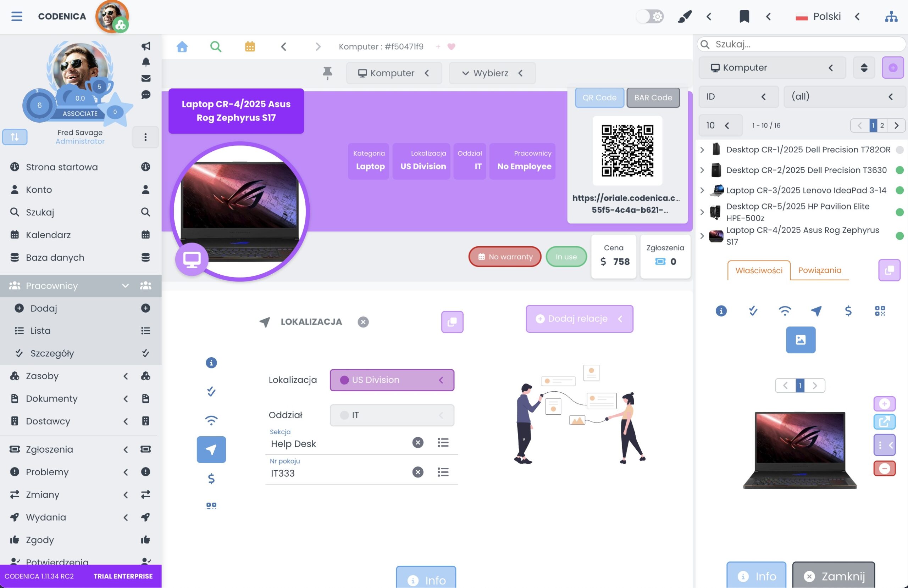
Task: Open the calendar icon in breadcrumb bar
Action: (250, 46)
